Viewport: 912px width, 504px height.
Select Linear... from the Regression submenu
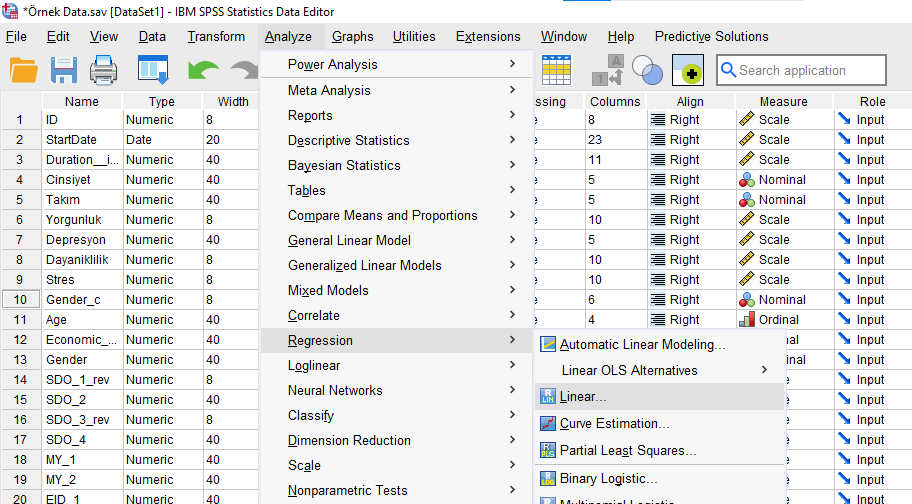tap(583, 397)
